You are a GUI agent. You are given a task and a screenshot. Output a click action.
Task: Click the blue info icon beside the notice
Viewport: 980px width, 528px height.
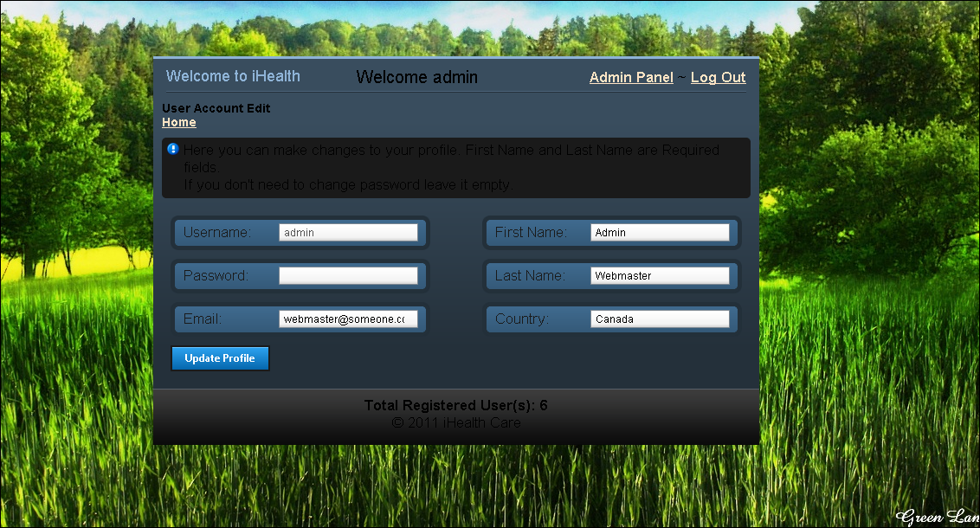172,149
